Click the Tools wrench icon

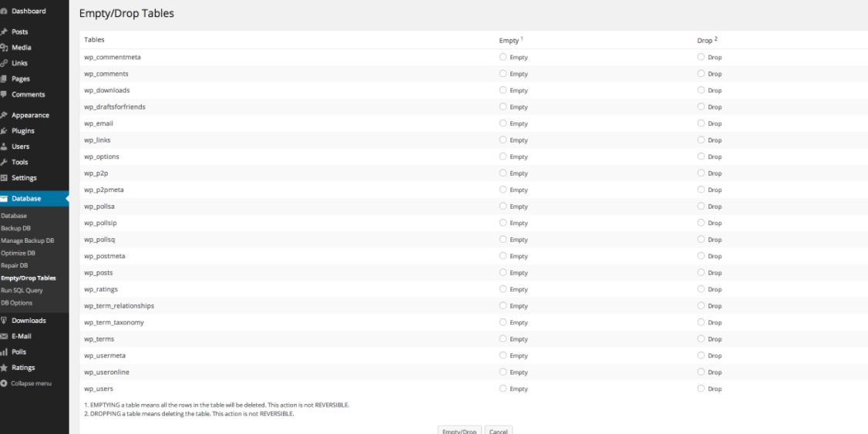click(4, 163)
